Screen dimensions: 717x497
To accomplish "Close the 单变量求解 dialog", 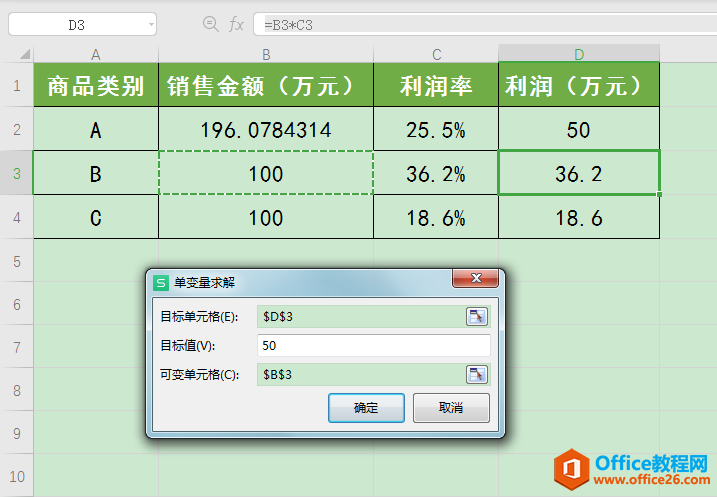I will [x=476, y=281].
